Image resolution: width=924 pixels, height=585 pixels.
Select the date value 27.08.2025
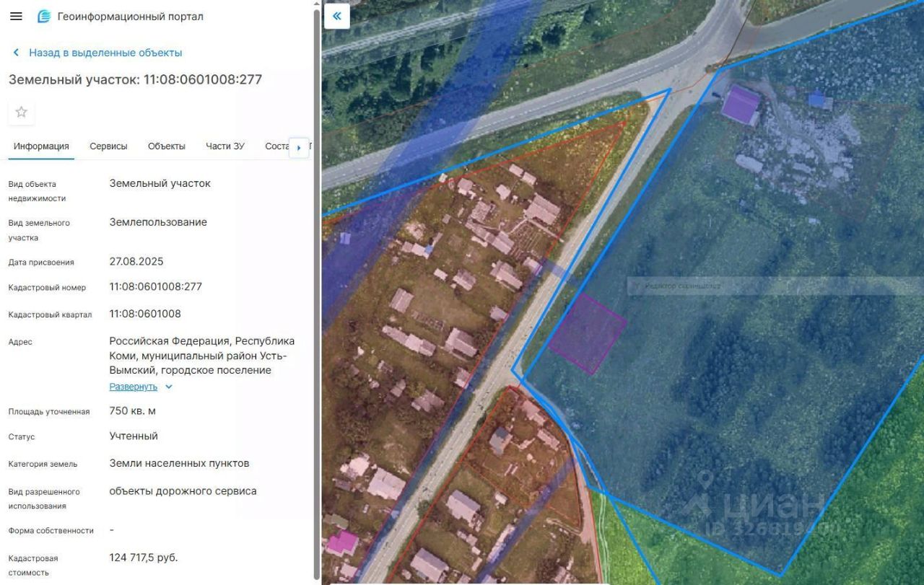click(136, 261)
